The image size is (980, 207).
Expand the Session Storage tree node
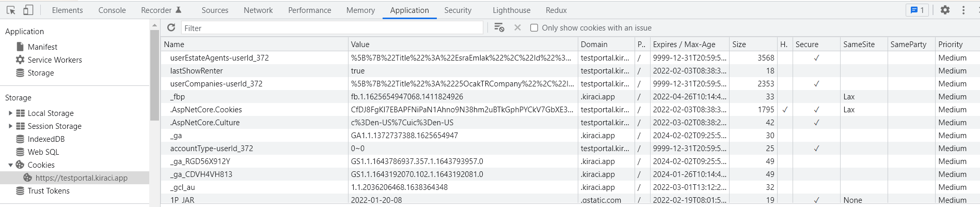pos(10,126)
